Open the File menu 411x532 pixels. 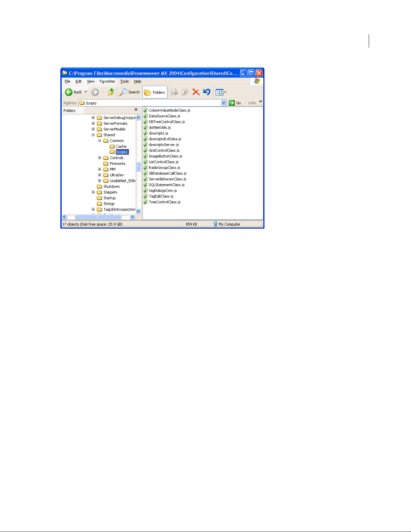[67, 81]
